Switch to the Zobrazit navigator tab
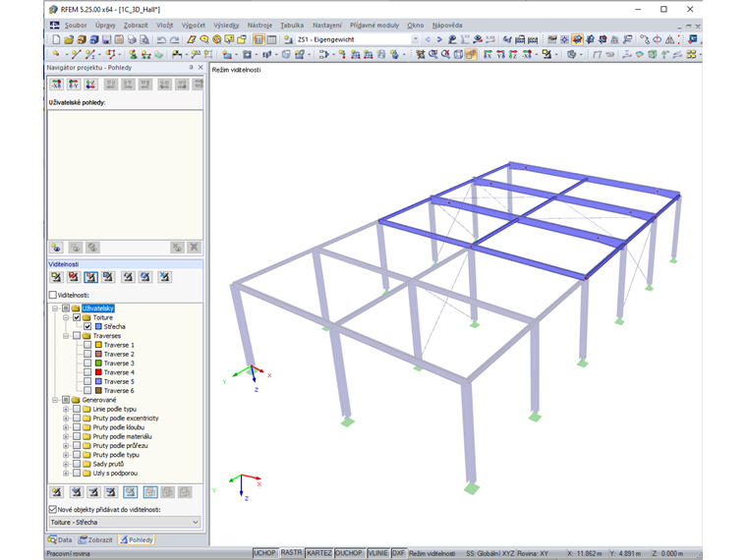Viewport: 747px width, 560px height. coord(95,539)
